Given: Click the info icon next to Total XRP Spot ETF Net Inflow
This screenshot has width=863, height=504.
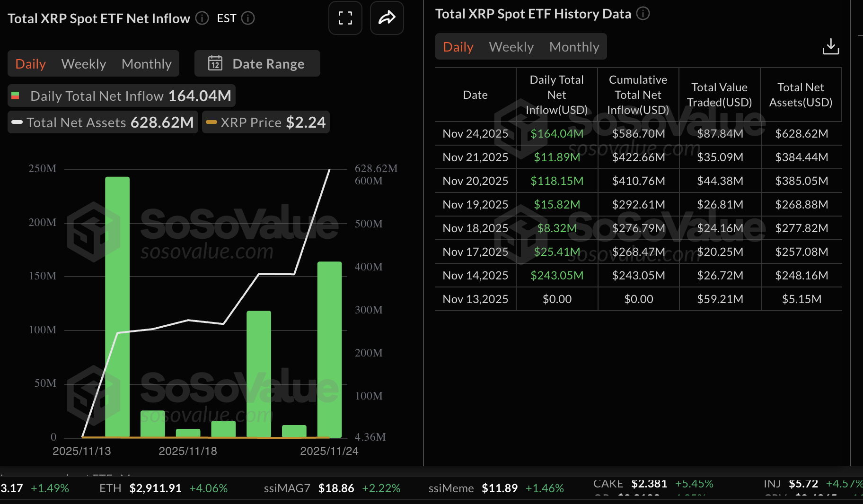Looking at the screenshot, I should pos(201,18).
